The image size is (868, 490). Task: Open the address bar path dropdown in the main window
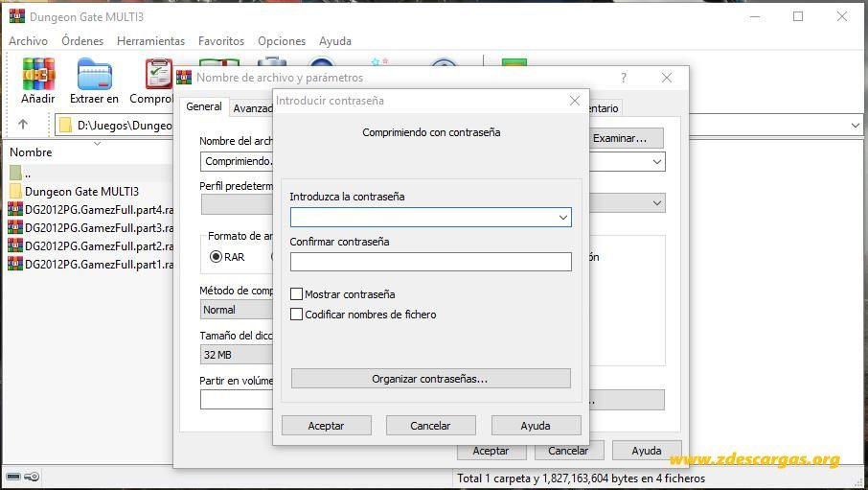[x=856, y=126]
